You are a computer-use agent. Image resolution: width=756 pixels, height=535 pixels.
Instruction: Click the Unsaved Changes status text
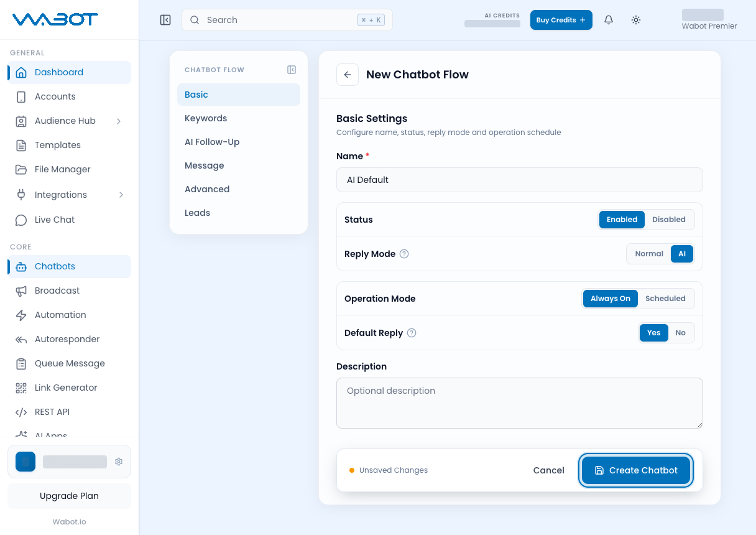tap(394, 470)
